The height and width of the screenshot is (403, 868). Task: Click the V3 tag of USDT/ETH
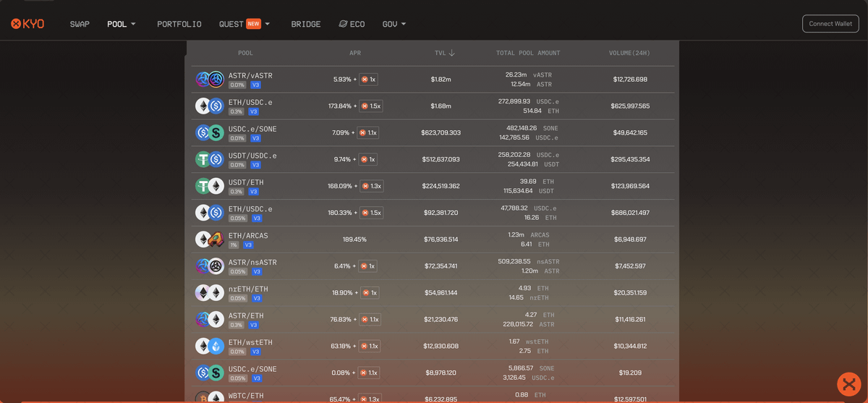pyautogui.click(x=253, y=192)
